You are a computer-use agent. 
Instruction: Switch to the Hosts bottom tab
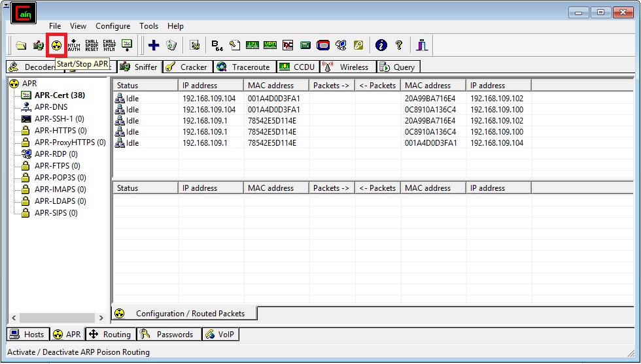[x=27, y=334]
